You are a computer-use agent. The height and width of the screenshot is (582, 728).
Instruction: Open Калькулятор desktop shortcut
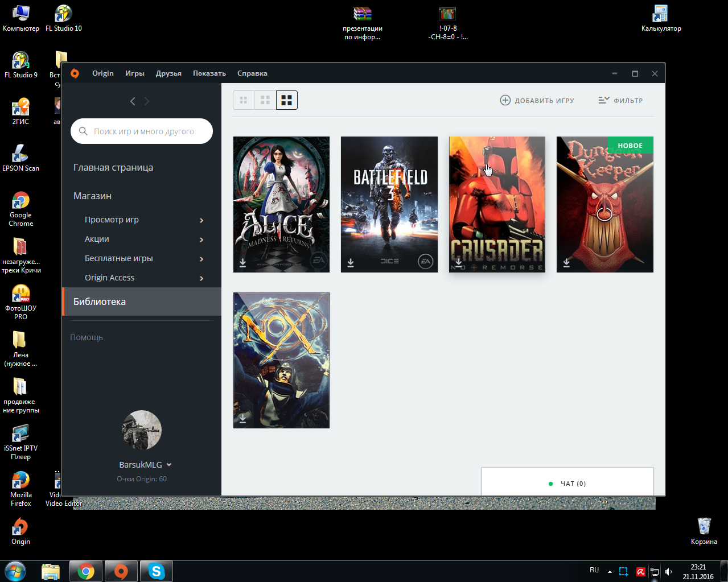tap(661, 18)
